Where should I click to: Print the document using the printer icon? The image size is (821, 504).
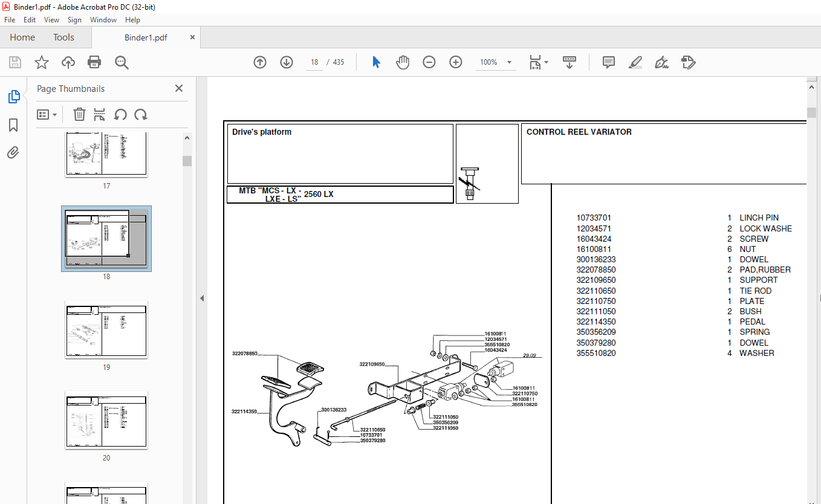click(94, 62)
